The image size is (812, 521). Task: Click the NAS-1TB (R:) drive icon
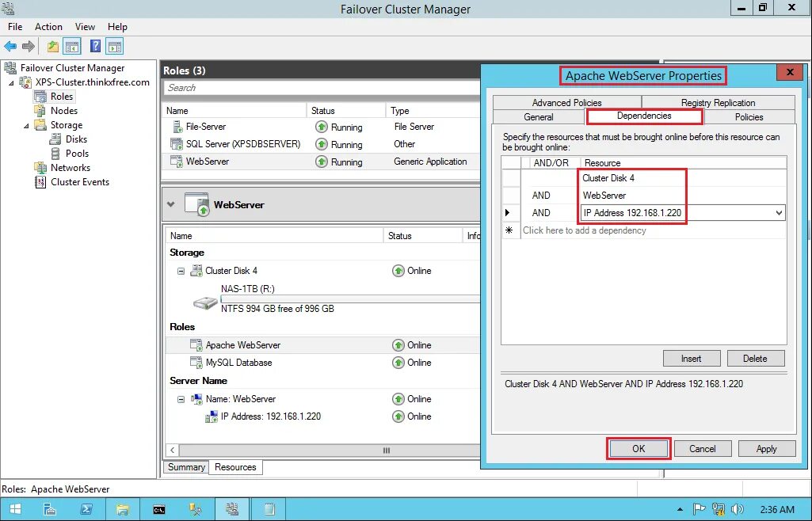pos(205,303)
